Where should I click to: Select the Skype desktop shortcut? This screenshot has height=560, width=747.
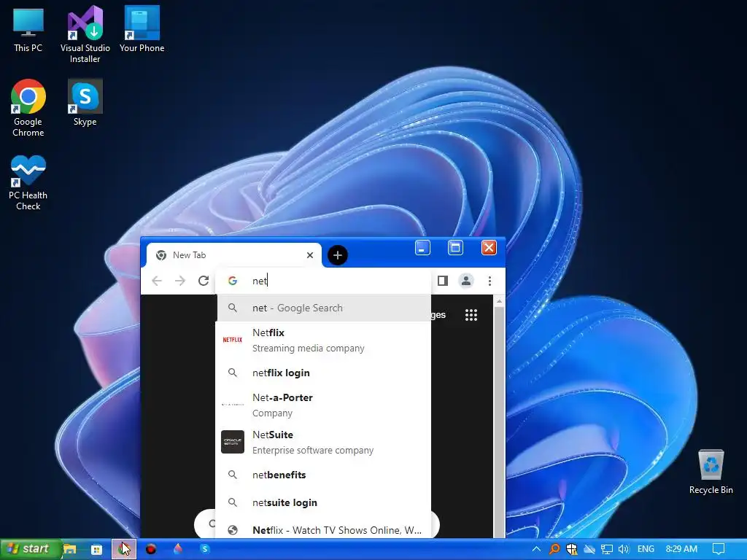[85, 103]
